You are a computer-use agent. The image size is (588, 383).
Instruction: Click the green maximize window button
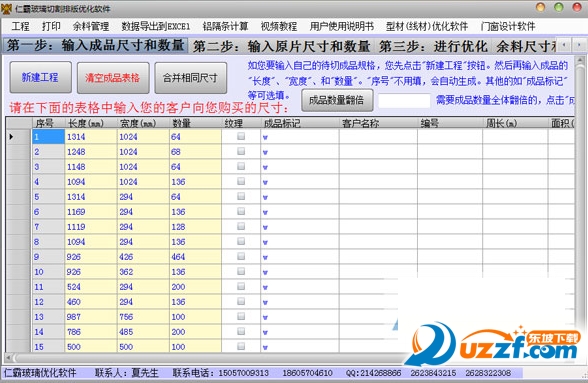(x=558, y=7)
